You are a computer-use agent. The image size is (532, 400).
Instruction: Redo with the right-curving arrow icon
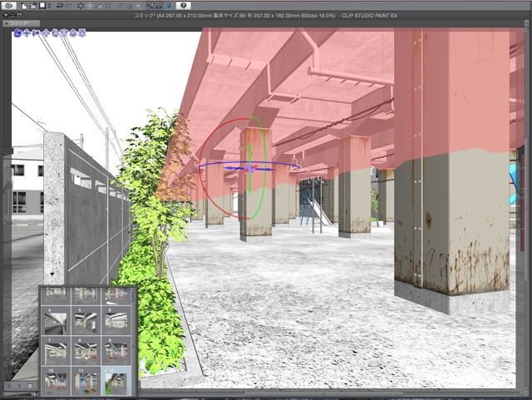pyautogui.click(x=68, y=6)
